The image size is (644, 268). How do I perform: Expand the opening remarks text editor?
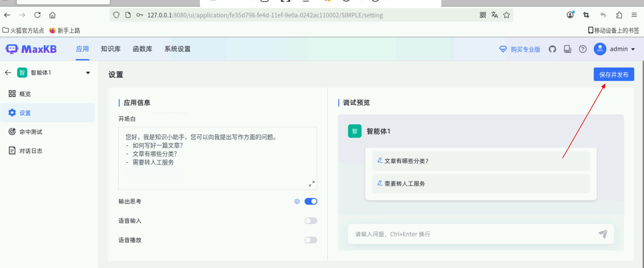[x=312, y=183]
